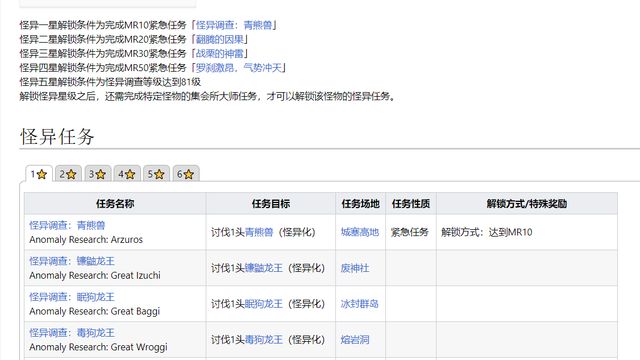Open the 怪异调查：镰鼬龙王 quest link
Viewport: 640px width, 360px height.
pos(72,261)
